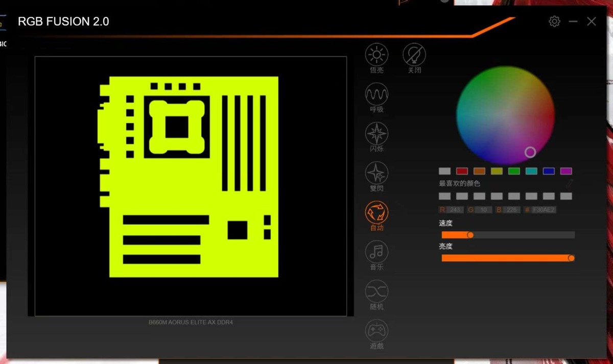This screenshot has width=613, height=364.
Task: Click the R value input field
Action: [455, 210]
